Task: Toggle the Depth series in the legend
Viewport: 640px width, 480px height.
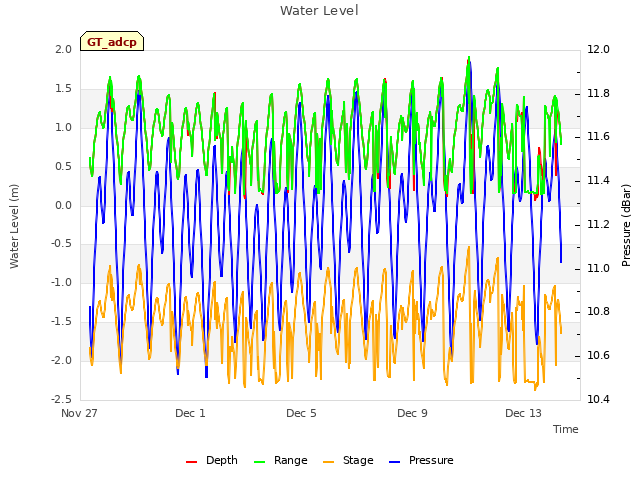Action: [x=212, y=460]
